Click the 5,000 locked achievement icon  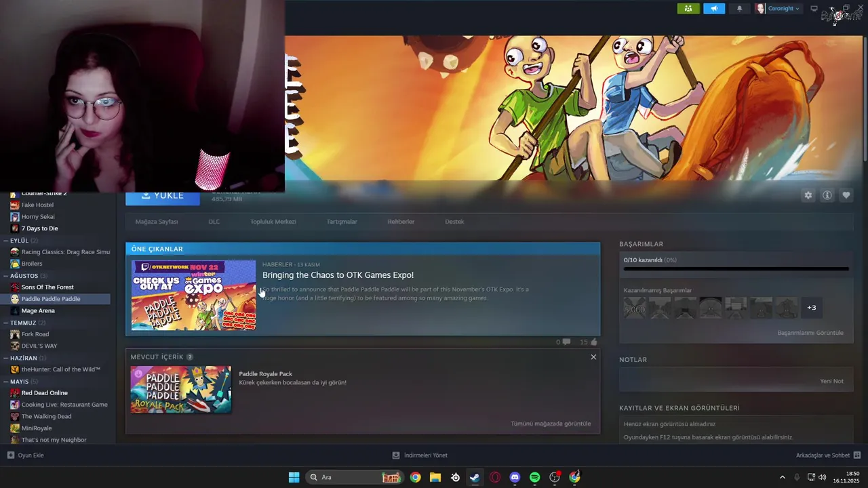click(x=635, y=308)
